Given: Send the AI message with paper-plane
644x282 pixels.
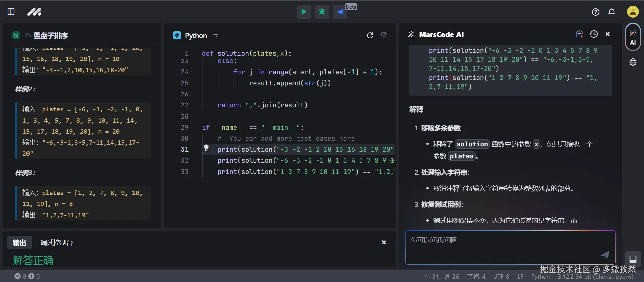Looking at the screenshot, I should pyautogui.click(x=605, y=255).
